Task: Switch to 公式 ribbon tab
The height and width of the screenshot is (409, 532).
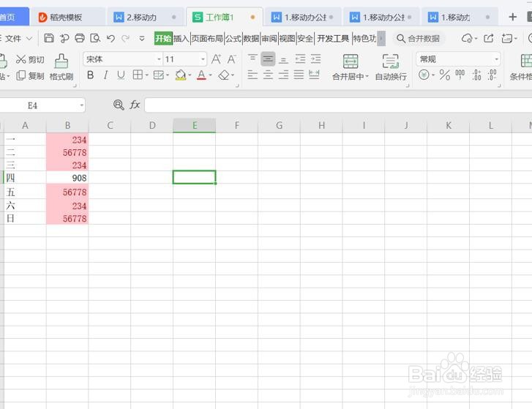Action: pos(233,38)
